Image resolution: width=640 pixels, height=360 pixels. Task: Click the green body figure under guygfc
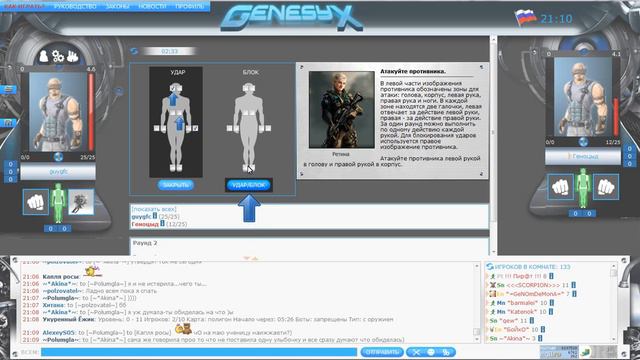pos(58,203)
